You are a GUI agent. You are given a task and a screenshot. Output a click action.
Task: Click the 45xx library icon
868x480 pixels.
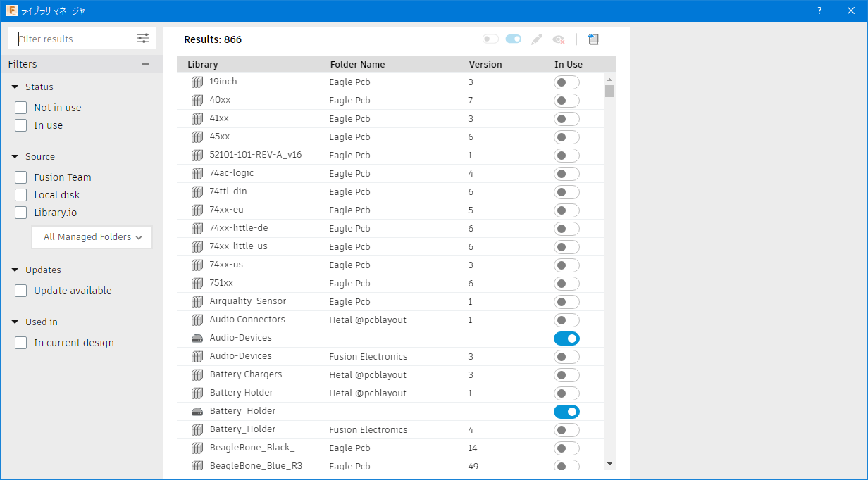pos(197,137)
